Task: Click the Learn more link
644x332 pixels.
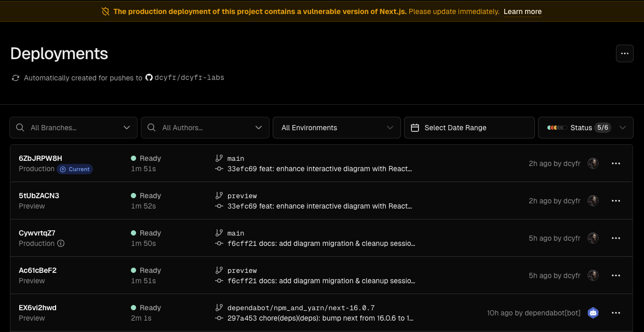Action: point(522,11)
